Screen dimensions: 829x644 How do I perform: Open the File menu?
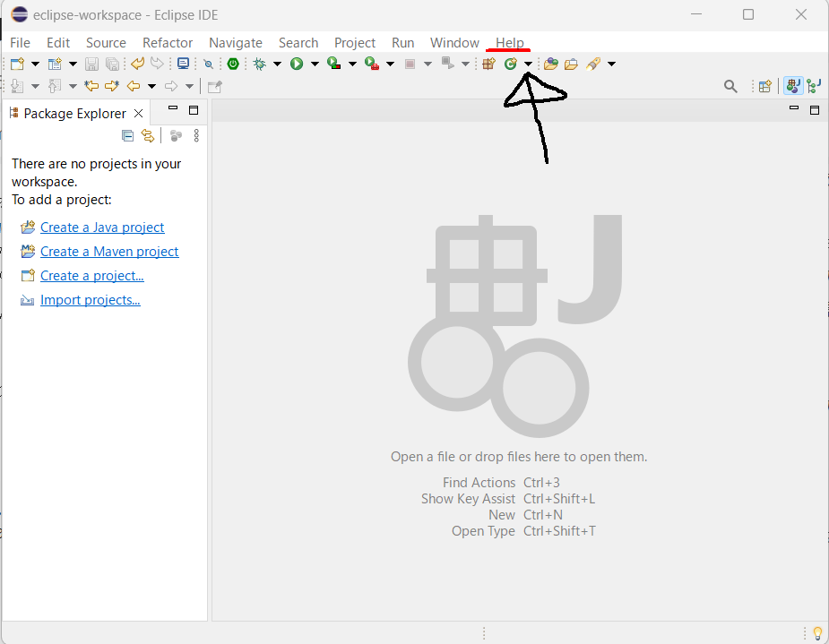pos(20,43)
